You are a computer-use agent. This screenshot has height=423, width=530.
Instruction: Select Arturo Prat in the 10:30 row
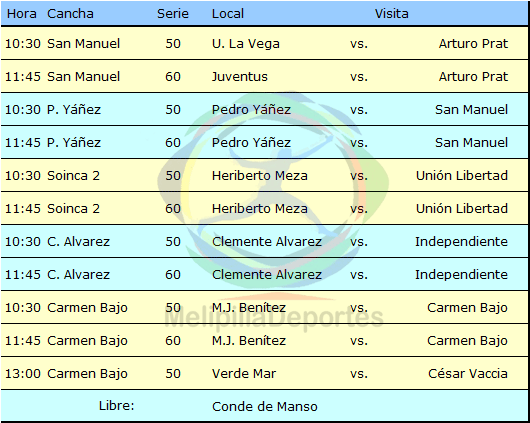click(473, 44)
